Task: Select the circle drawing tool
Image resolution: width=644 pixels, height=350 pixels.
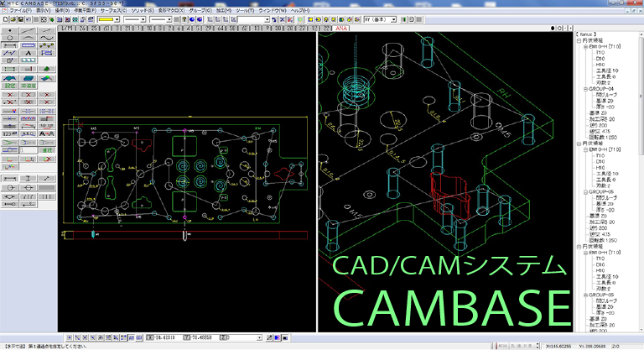Action: 10,38
